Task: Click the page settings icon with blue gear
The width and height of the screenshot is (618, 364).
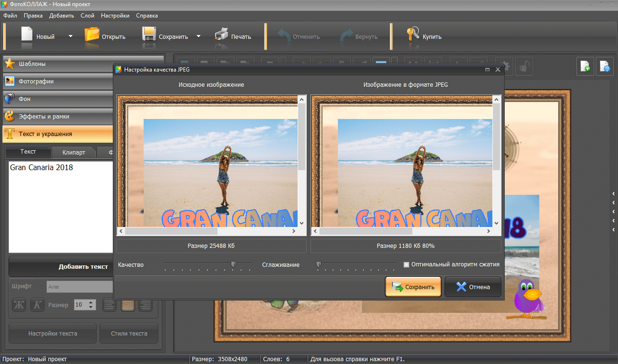Action: click(x=605, y=66)
